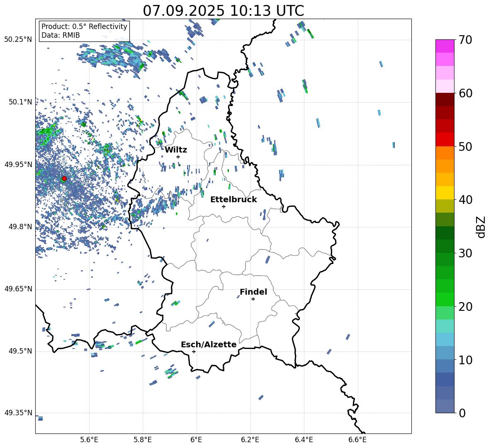Viewport: 491px width, 448px height.
Task: Click the Ettelbruck city label
Action: click(233, 200)
